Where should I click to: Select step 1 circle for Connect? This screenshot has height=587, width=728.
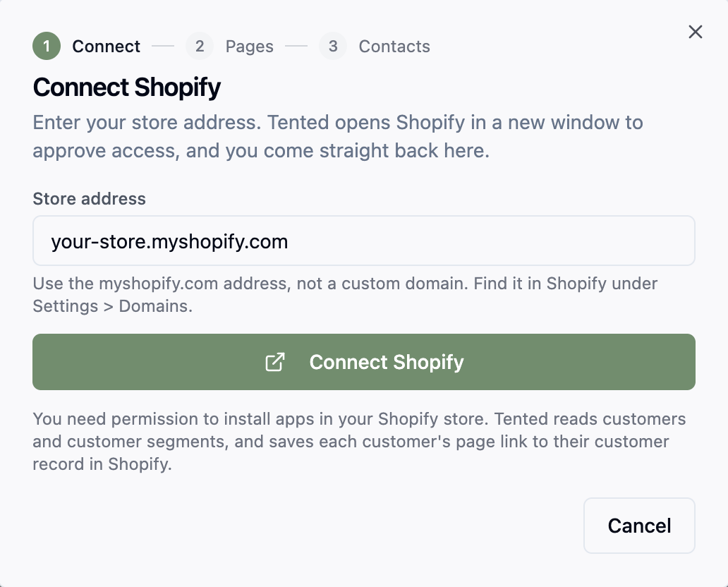47,46
